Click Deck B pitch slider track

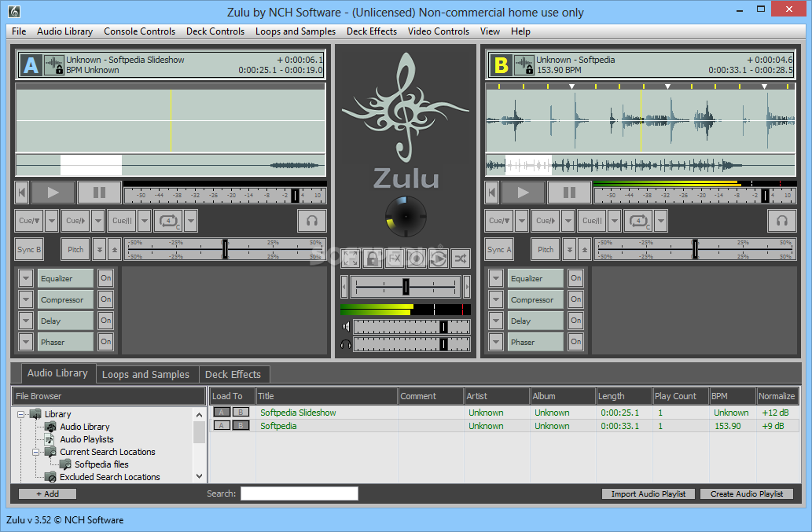[x=694, y=249]
